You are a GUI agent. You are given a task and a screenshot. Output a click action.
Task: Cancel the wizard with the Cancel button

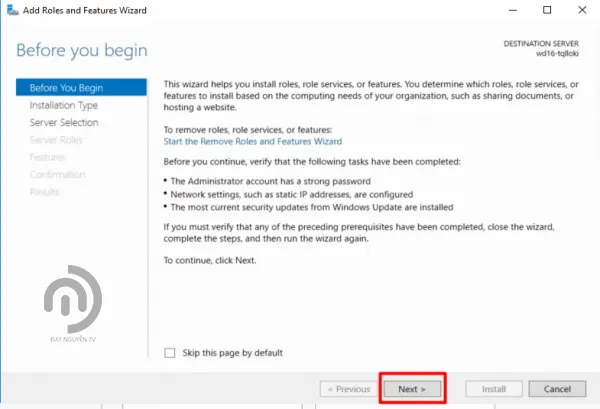click(x=550, y=388)
